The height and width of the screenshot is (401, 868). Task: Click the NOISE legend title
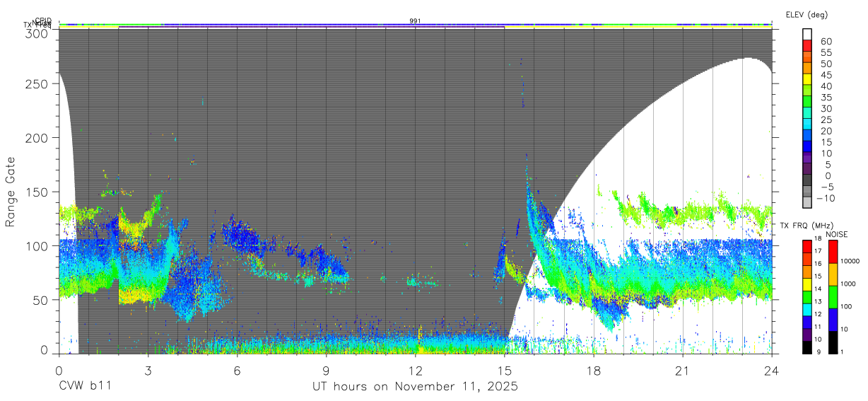point(836,234)
